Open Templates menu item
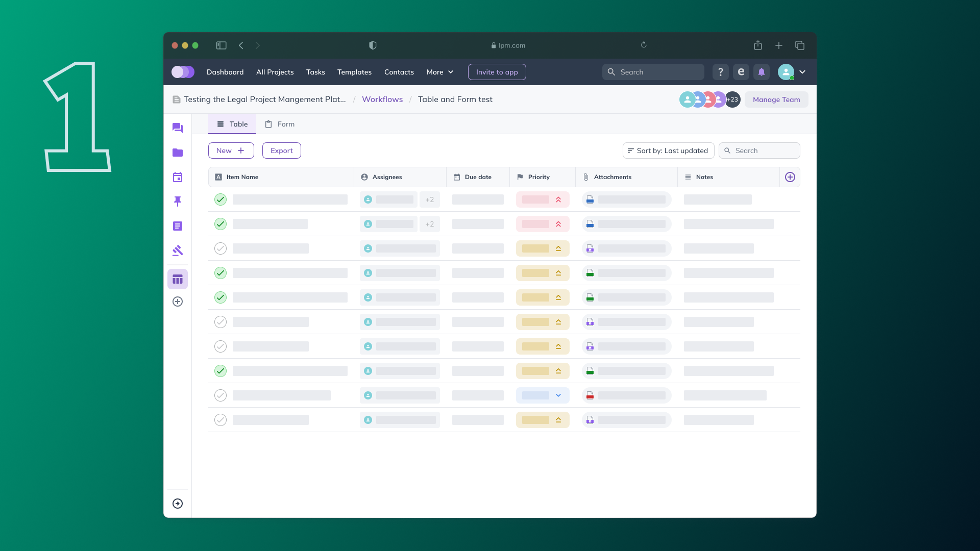 (x=354, y=72)
